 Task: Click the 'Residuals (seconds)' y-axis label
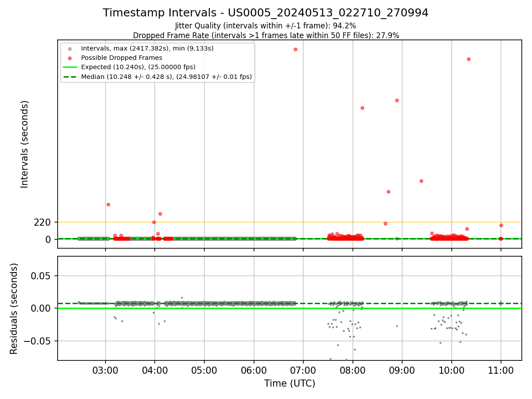pyautogui.click(x=14, y=309)
